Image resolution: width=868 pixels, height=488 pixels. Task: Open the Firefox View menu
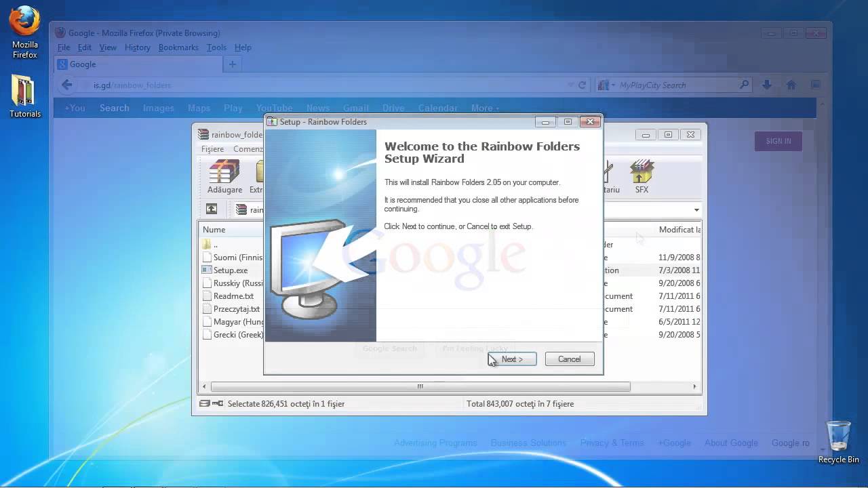pyautogui.click(x=108, y=47)
